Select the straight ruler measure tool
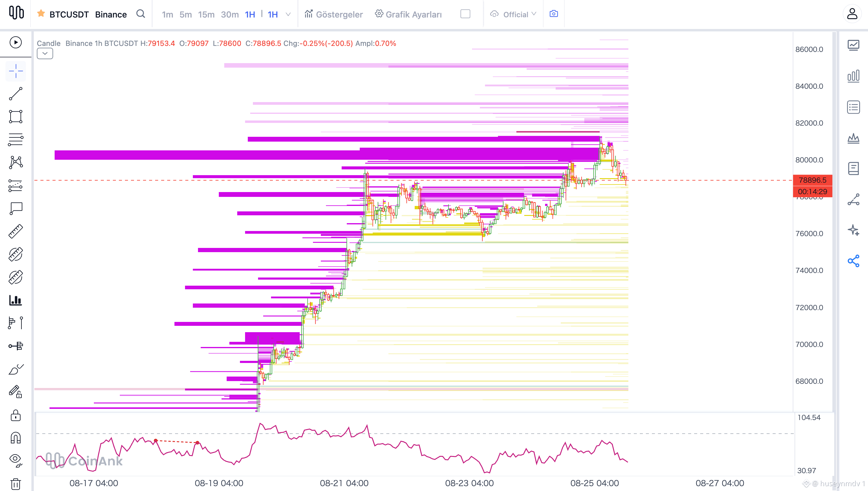The image size is (868, 491). coord(16,231)
